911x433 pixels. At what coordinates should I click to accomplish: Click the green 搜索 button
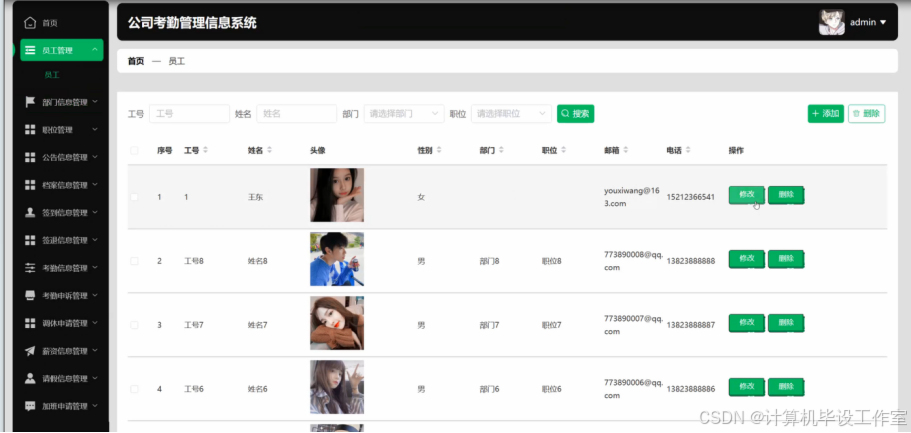[575, 114]
